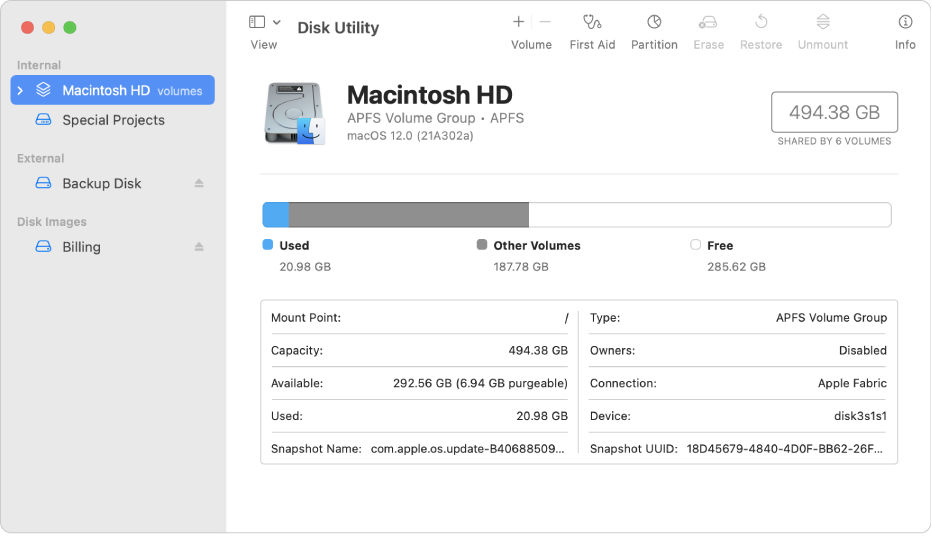Eject the Backup Disk

tap(199, 184)
